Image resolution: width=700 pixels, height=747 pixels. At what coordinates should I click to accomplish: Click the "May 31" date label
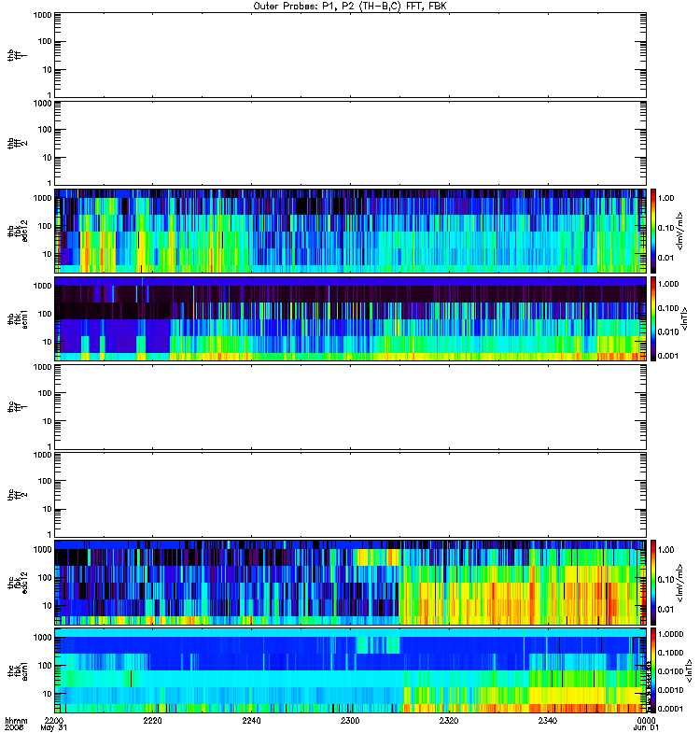click(54, 728)
